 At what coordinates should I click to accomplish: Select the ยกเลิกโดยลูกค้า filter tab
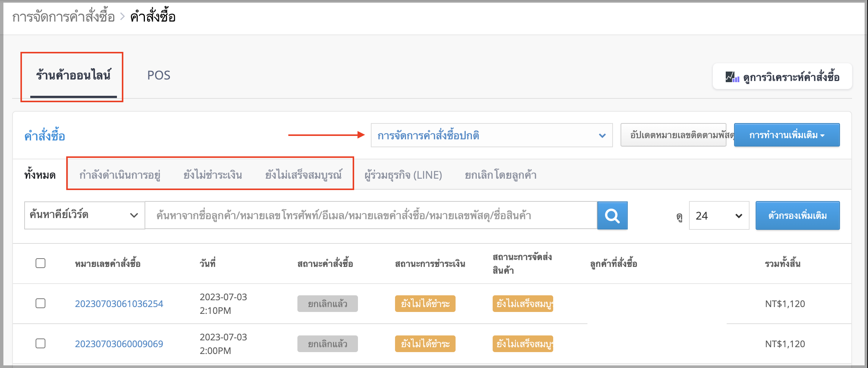coord(501,175)
